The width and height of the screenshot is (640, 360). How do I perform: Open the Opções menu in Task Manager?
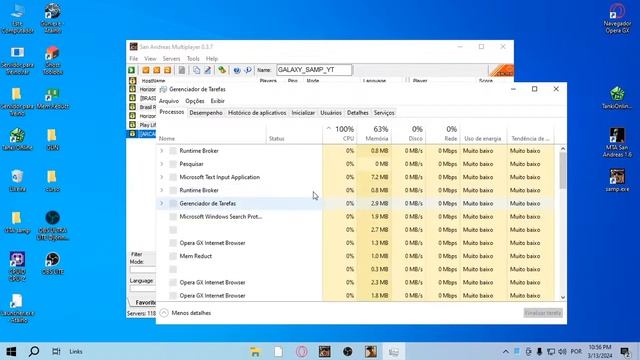point(195,101)
